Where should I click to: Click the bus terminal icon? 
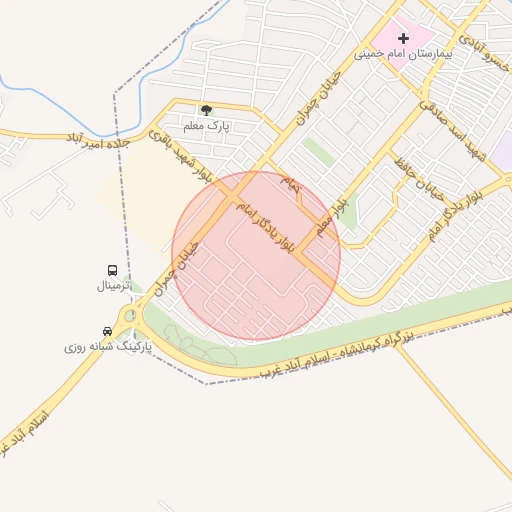click(x=112, y=270)
